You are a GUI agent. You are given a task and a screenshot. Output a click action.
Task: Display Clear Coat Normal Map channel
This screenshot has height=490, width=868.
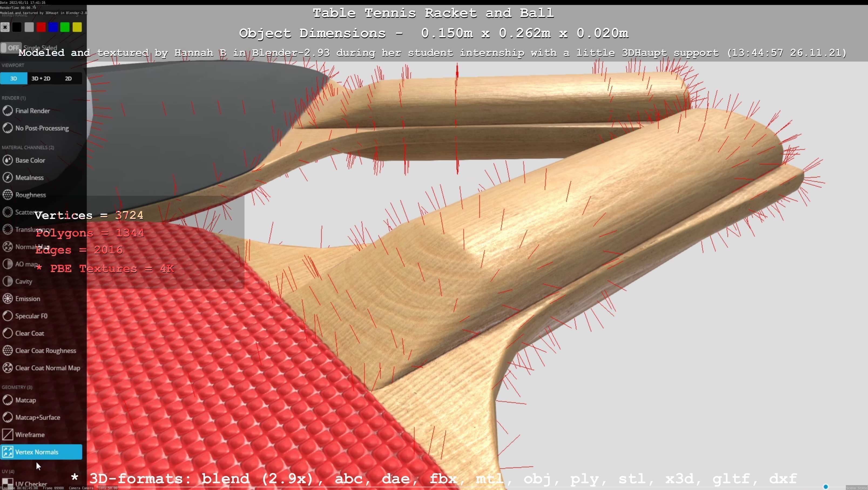(x=42, y=368)
